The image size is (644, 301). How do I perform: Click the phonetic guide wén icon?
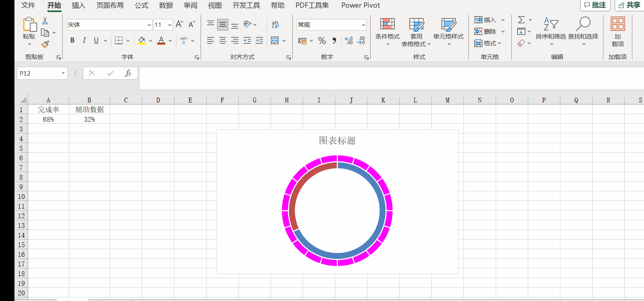184,40
